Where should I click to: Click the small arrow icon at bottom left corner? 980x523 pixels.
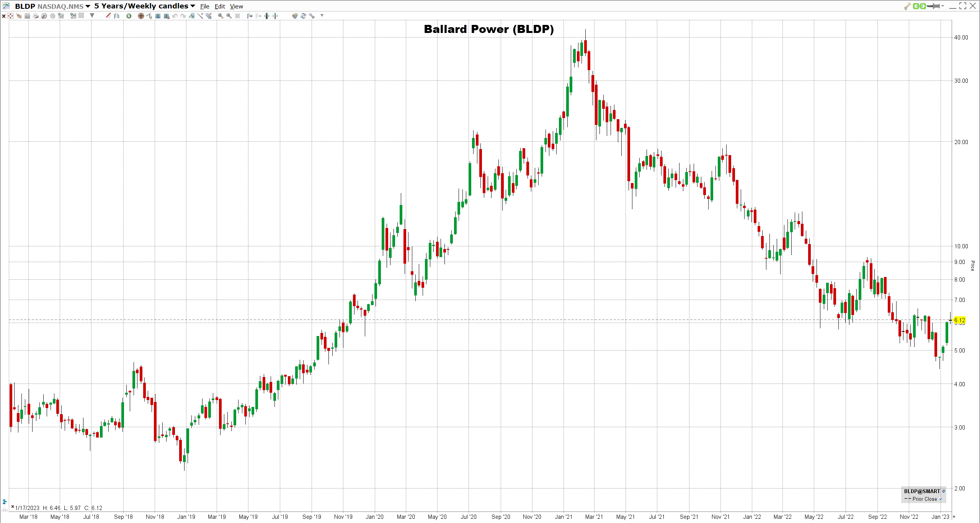pos(5,502)
